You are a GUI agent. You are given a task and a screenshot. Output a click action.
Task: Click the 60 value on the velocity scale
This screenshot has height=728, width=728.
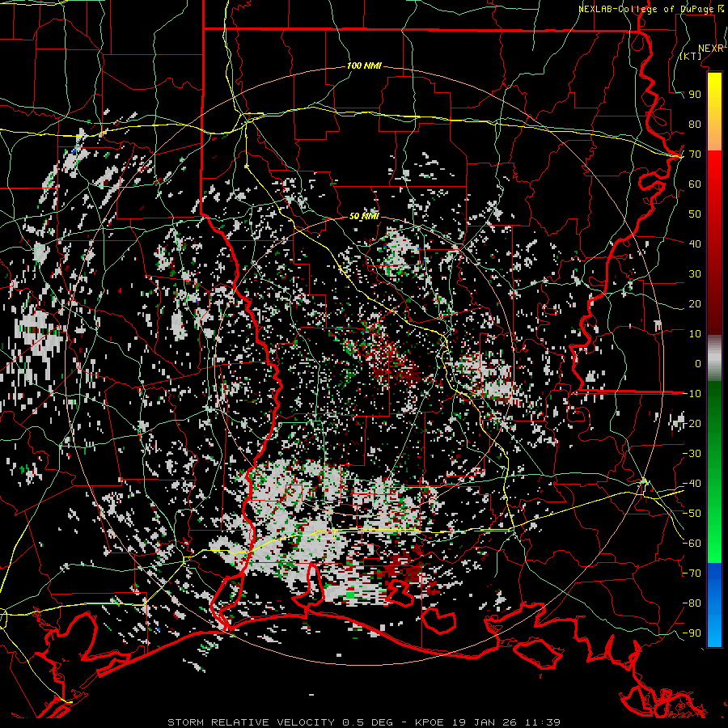point(695,184)
